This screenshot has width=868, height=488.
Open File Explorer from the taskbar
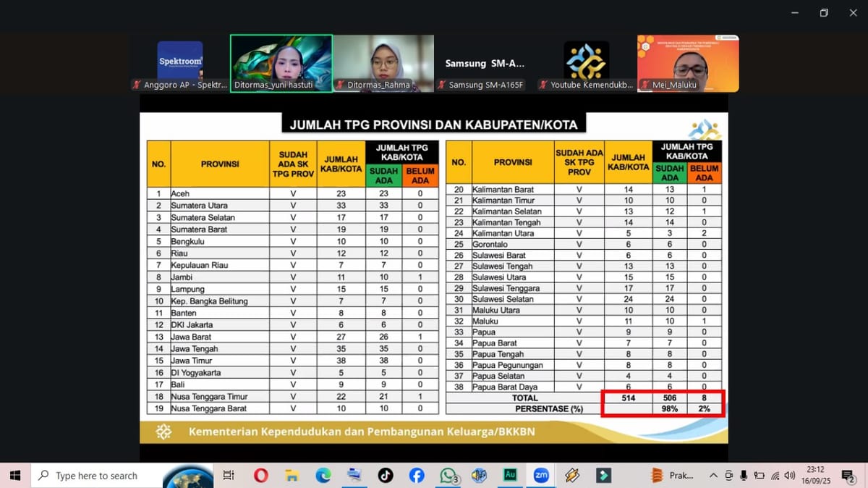[292, 476]
